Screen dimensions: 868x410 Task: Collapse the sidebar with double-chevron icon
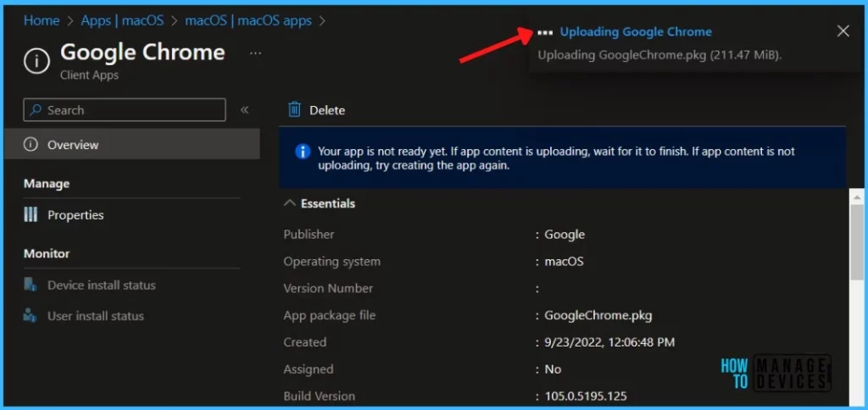[245, 109]
